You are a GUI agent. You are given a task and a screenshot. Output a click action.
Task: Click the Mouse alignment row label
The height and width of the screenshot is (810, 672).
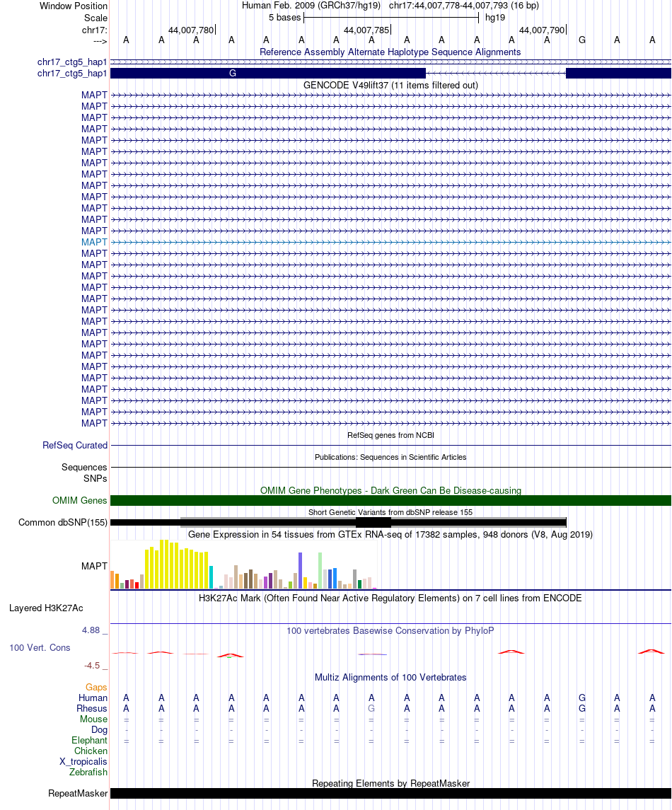pos(93,719)
